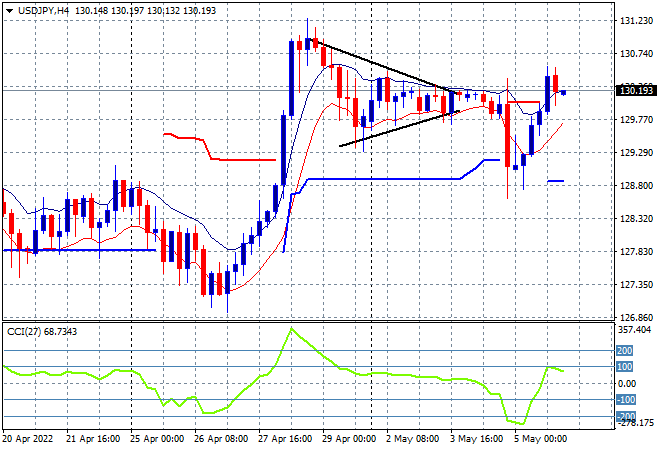Select the upper black descending trendline
The height and width of the screenshot is (450, 660).
(x=383, y=65)
